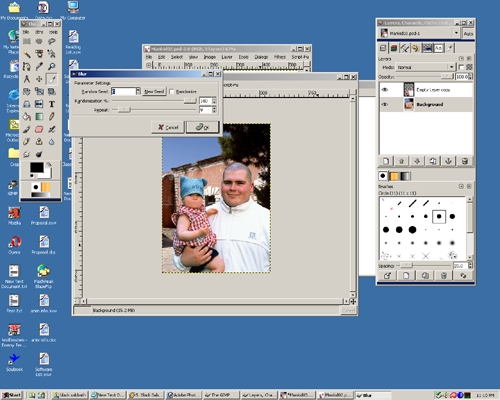Expand the image selector dropdown
The image size is (500, 400).
456,33
